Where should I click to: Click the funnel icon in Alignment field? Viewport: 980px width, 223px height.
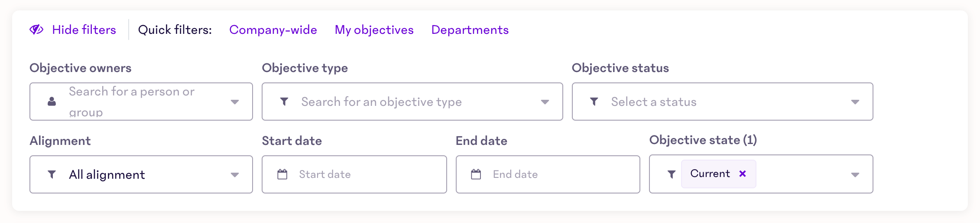[52, 174]
